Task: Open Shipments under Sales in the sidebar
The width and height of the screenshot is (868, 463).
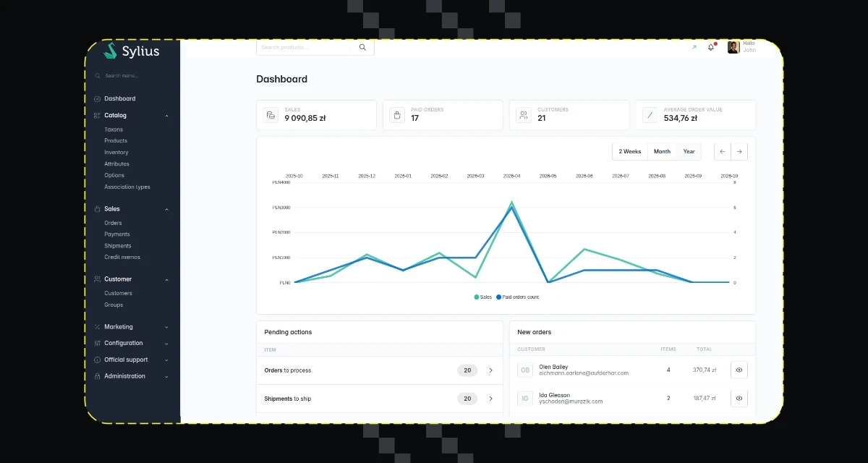Action: point(118,246)
